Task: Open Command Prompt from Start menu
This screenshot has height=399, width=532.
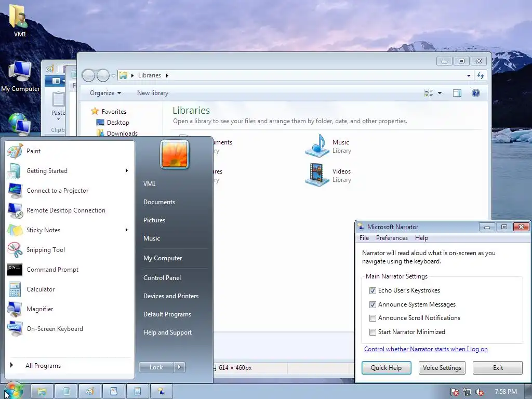Action: (x=70, y=270)
